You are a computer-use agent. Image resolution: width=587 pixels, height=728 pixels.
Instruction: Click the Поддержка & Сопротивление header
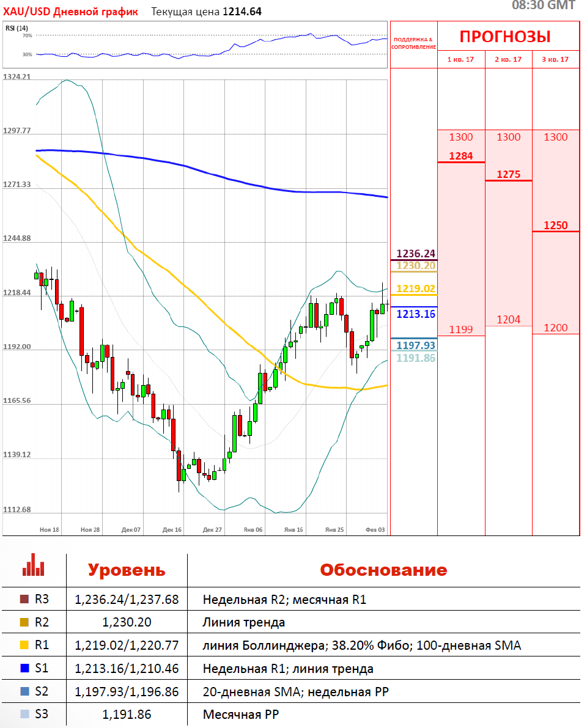click(414, 43)
